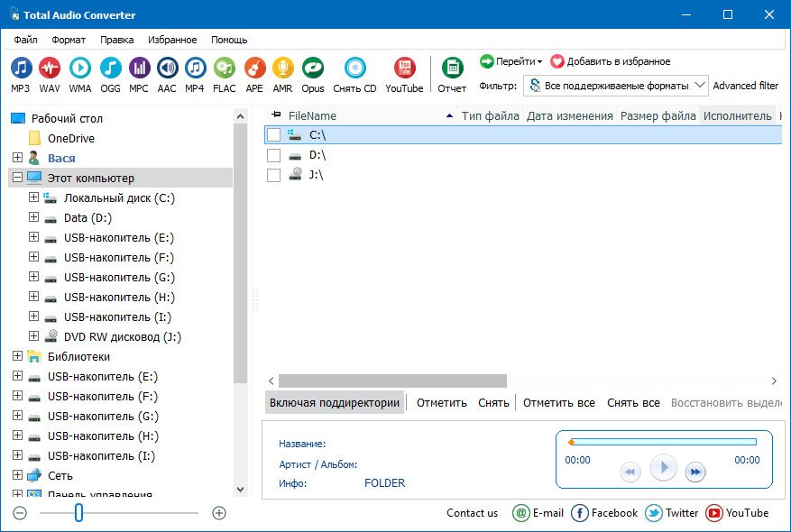
Task: Choose the FLAC format icon
Action: pos(225,69)
